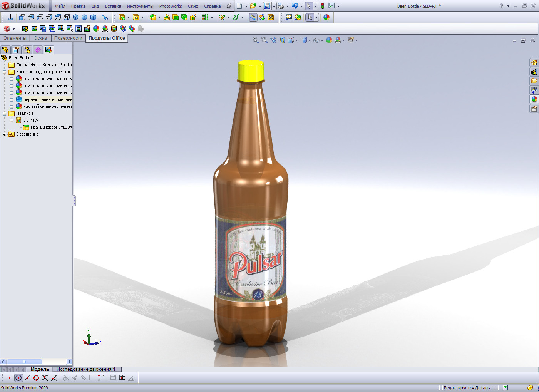
Task: Expand the желтый сильно-глянцевый appearance
Action: coord(12,107)
